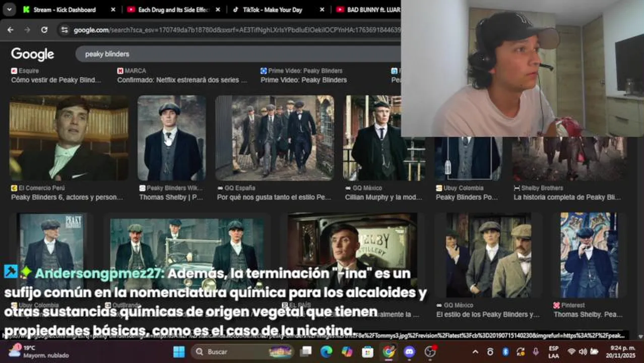Open the Pinterest Thomas Shelby thumbnail
Image resolution: width=644 pixels, height=363 pixels.
[589, 255]
